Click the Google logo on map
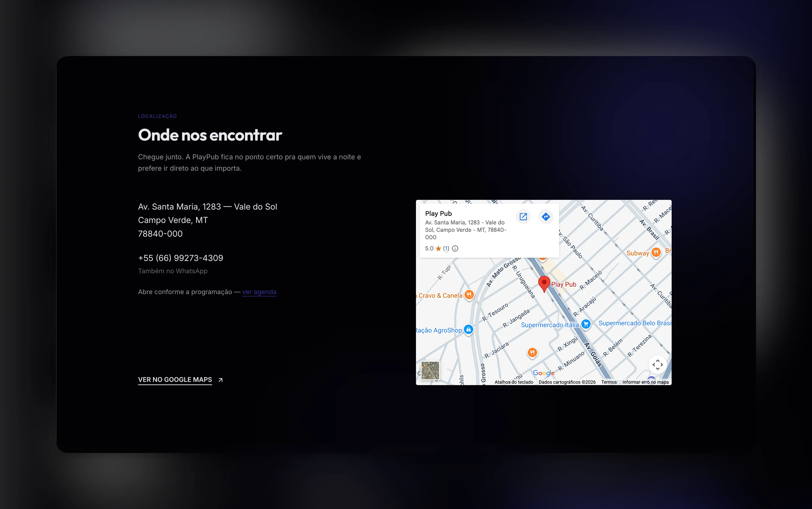This screenshot has width=812, height=509. [x=544, y=373]
